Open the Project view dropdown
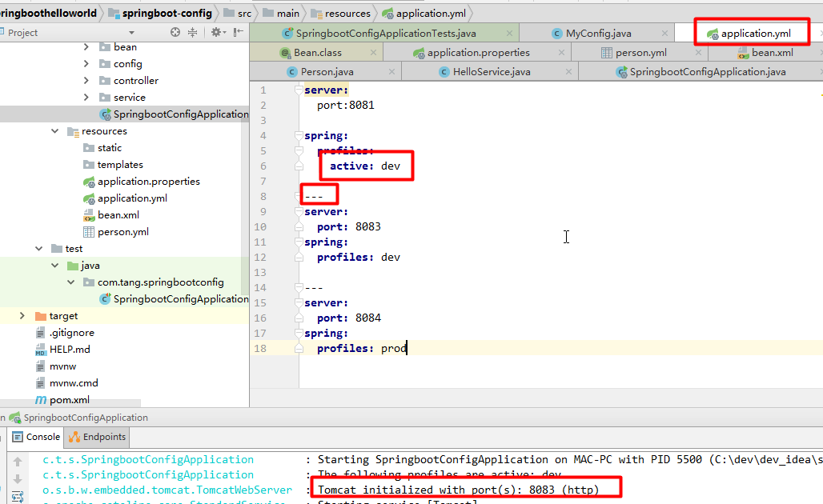The height and width of the screenshot is (504, 823). (131, 33)
